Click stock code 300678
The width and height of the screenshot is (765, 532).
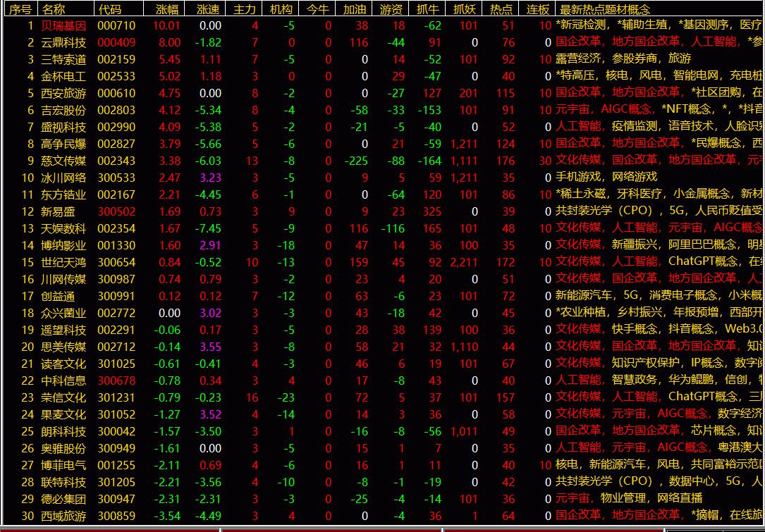(116, 381)
